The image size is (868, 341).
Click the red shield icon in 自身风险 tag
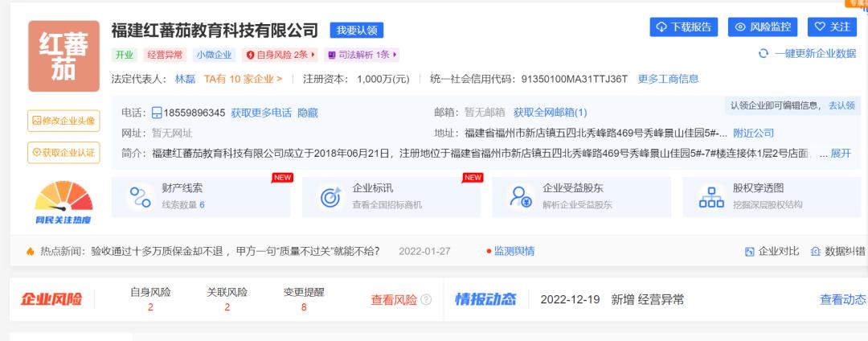250,55
